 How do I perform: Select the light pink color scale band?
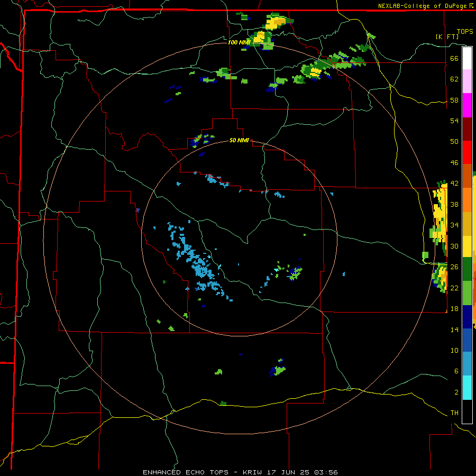(467, 81)
